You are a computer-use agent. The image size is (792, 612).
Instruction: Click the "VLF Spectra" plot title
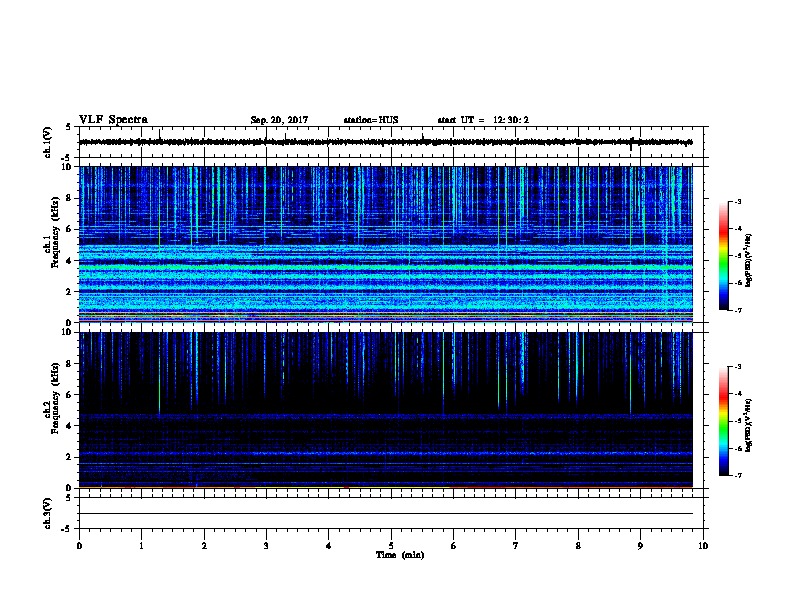tap(113, 120)
